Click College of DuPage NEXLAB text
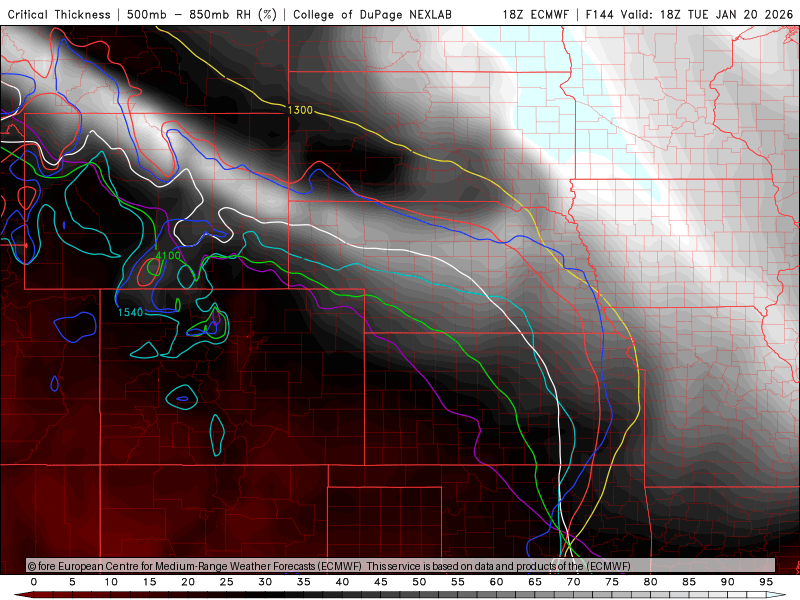 pyautogui.click(x=372, y=14)
